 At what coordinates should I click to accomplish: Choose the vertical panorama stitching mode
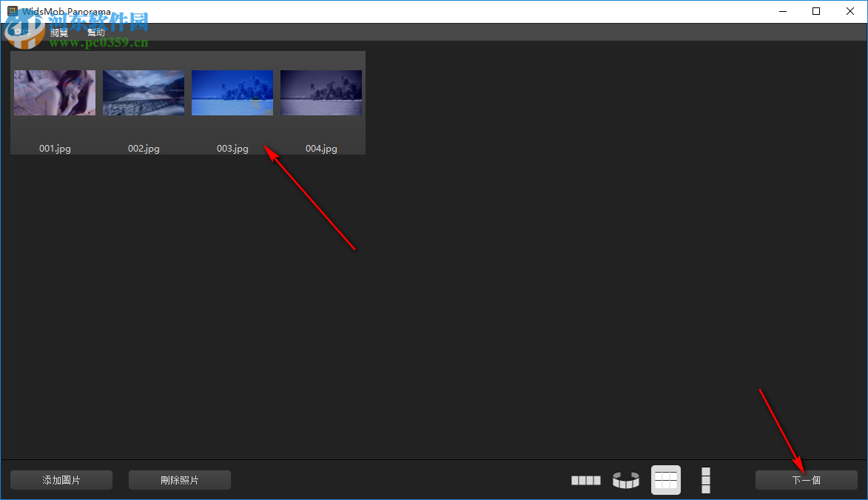click(705, 480)
